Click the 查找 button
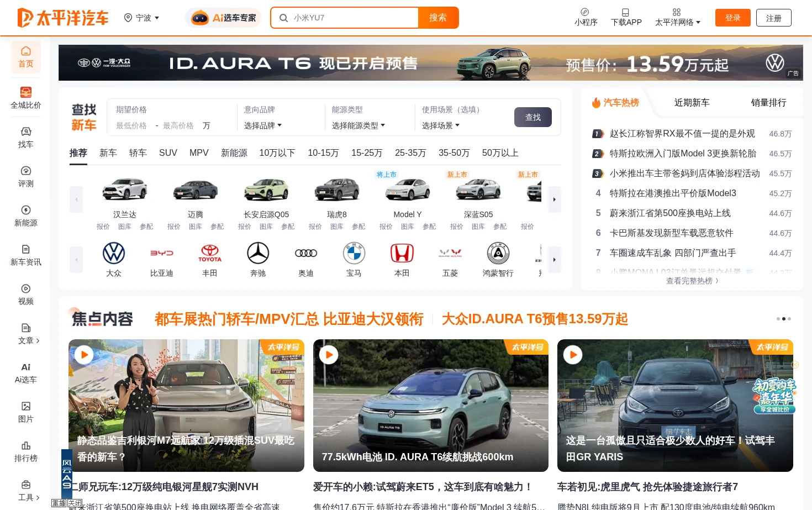Image resolution: width=812 pixels, height=510 pixels. 533,117
